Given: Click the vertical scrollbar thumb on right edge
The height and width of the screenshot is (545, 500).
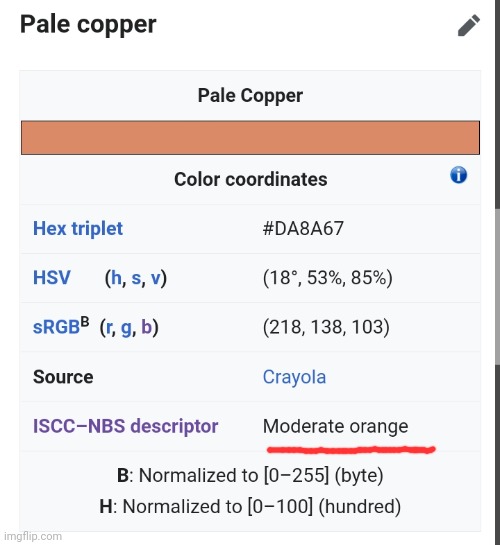Looking at the screenshot, I should [x=497, y=287].
